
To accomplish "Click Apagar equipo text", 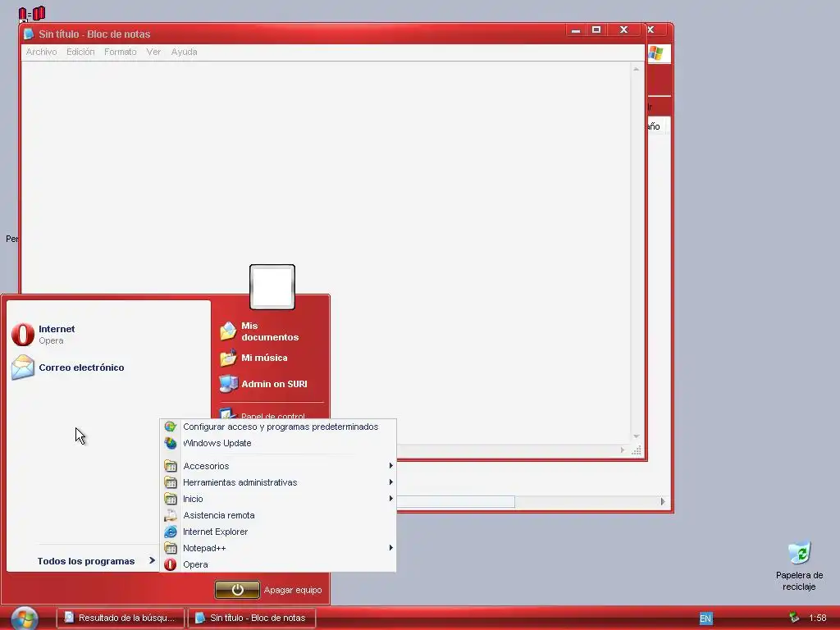I will point(293,590).
